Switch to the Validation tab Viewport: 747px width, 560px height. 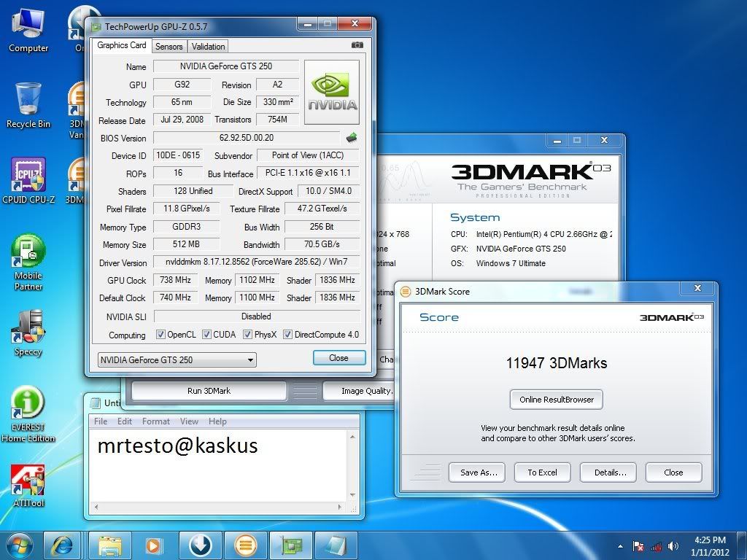click(x=208, y=46)
